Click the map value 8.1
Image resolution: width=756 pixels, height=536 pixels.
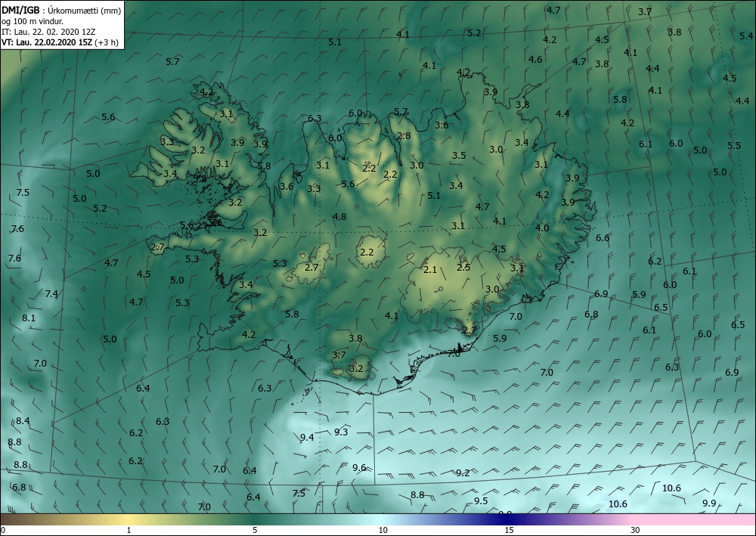pyautogui.click(x=29, y=318)
